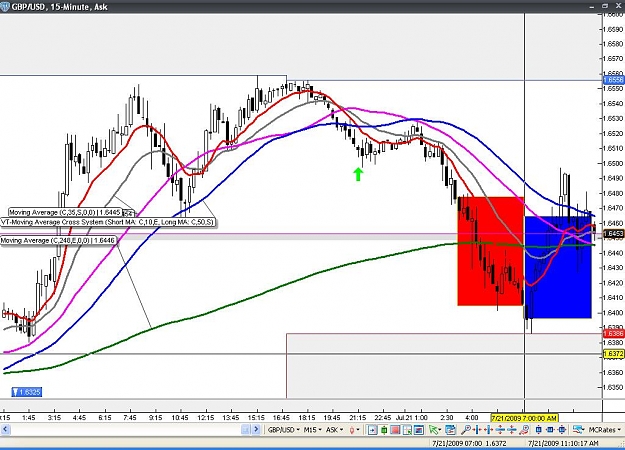The height and width of the screenshot is (450, 625).
Task: Click the 1.6590 price axis label
Action: coord(613,29)
